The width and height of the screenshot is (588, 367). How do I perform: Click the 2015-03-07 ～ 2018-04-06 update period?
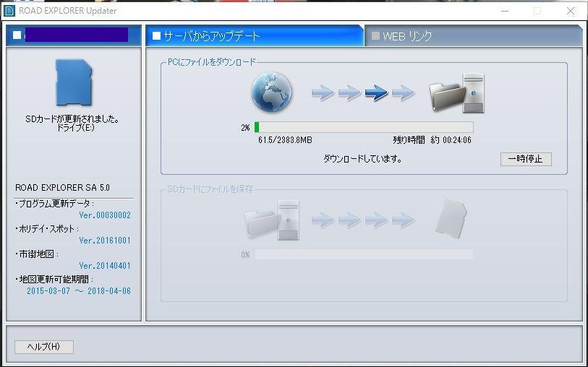pyautogui.click(x=79, y=291)
